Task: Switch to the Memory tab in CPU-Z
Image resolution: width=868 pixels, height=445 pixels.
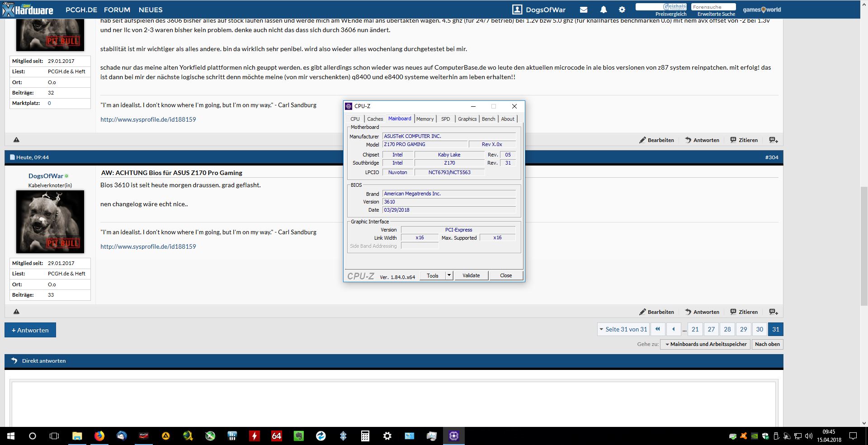Action: 425,119
